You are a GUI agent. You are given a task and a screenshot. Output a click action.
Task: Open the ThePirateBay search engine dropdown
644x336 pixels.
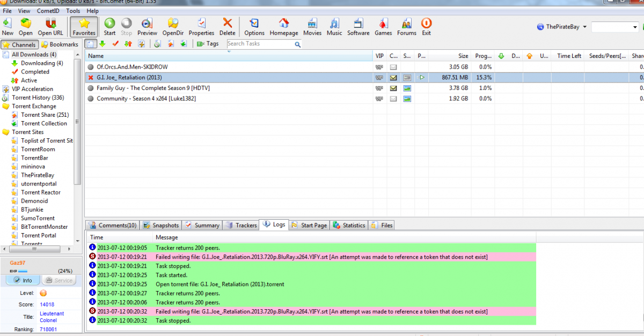tap(562, 27)
